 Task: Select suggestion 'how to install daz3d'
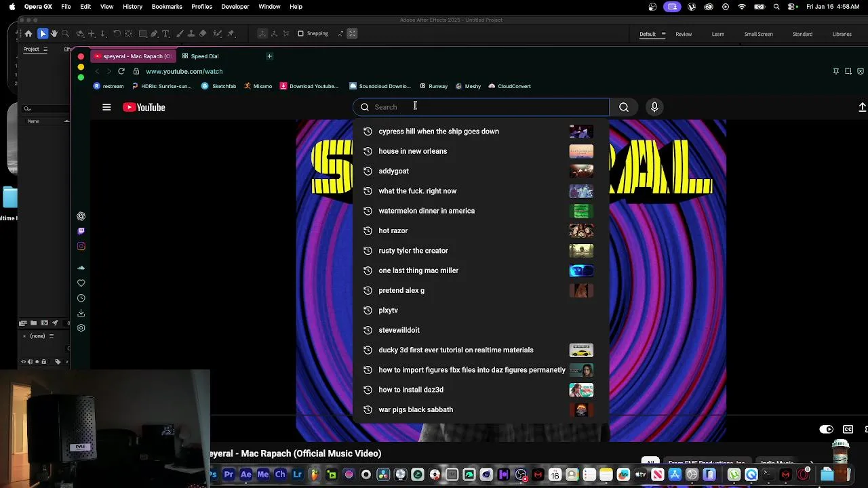tap(481, 390)
